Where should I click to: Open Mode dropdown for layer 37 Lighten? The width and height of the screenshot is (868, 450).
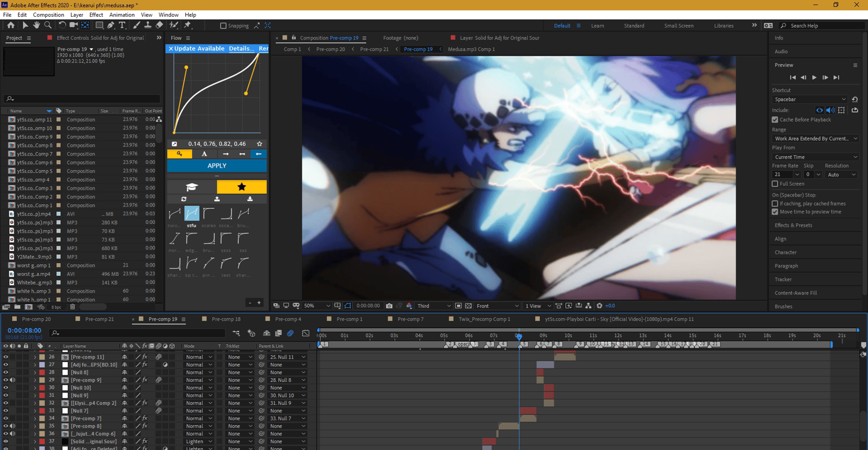[198, 442]
